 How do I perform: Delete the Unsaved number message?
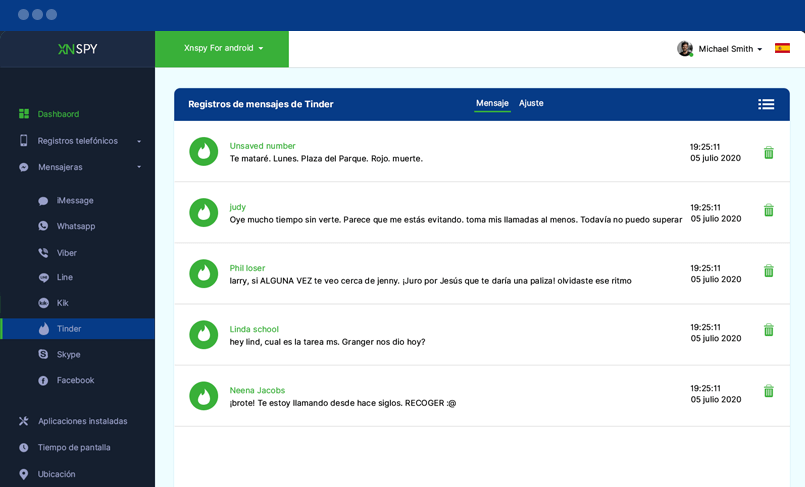[x=768, y=153]
